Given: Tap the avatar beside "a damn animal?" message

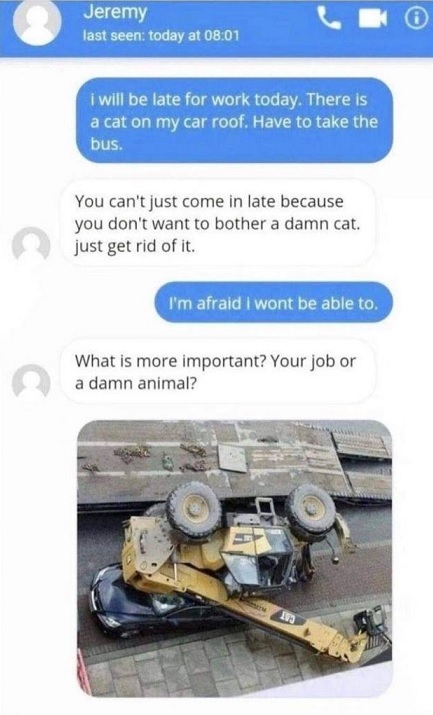Looking at the screenshot, I should pyautogui.click(x=31, y=381).
